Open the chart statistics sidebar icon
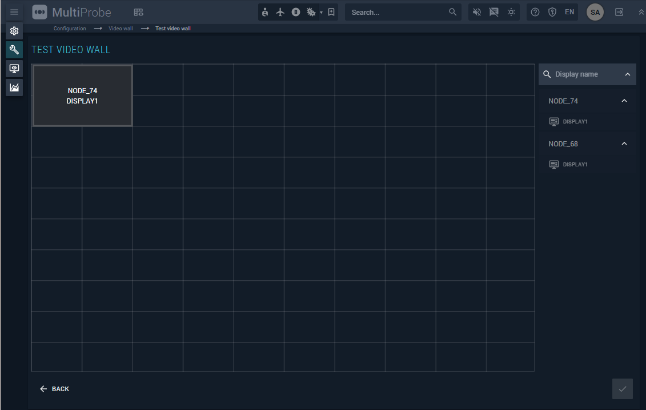Image resolution: width=646 pixels, height=410 pixels. pos(14,88)
